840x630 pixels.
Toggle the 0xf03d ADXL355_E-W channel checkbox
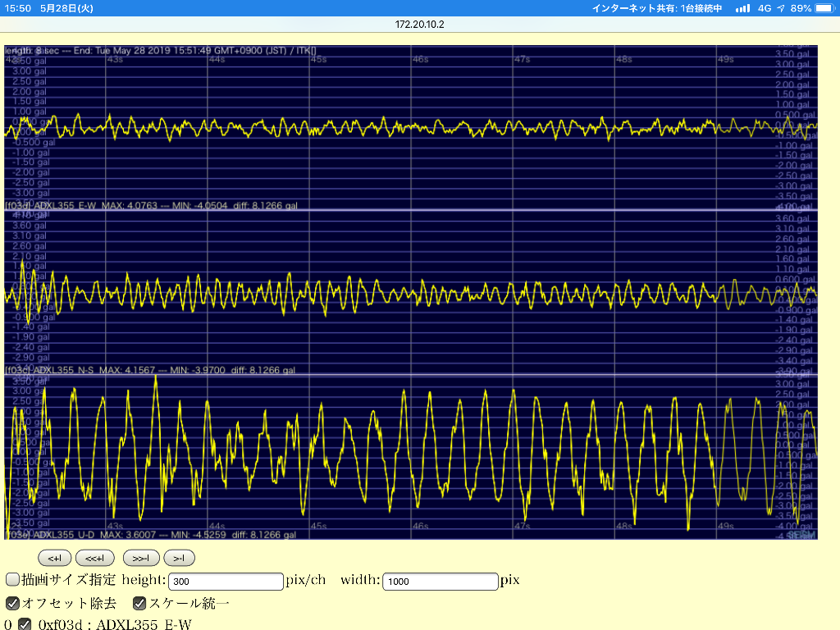[x=25, y=624]
